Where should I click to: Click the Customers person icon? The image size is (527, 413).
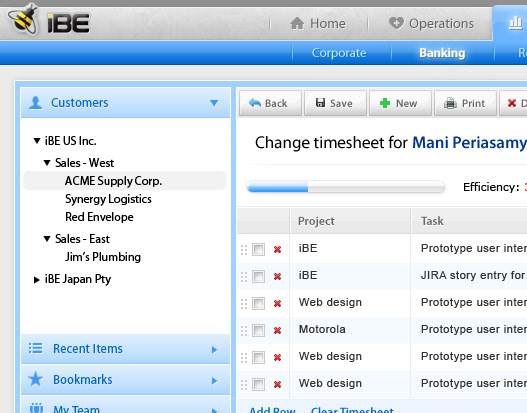click(35, 103)
